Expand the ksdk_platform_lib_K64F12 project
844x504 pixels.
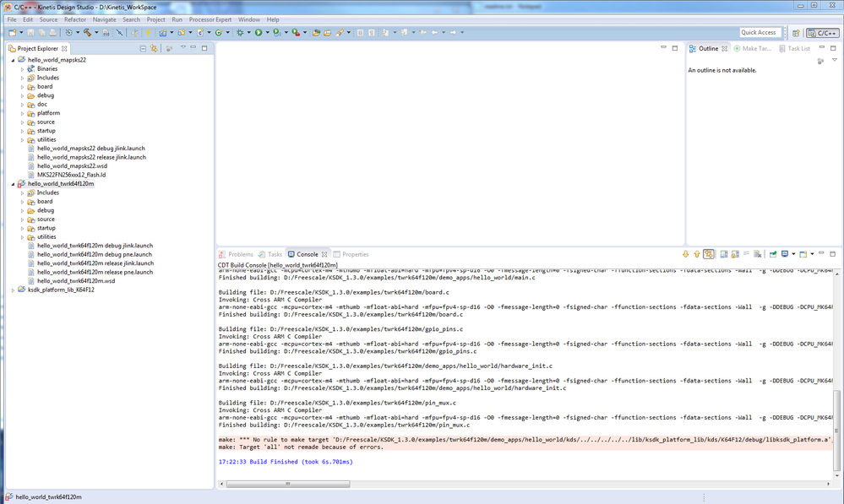coord(13,290)
